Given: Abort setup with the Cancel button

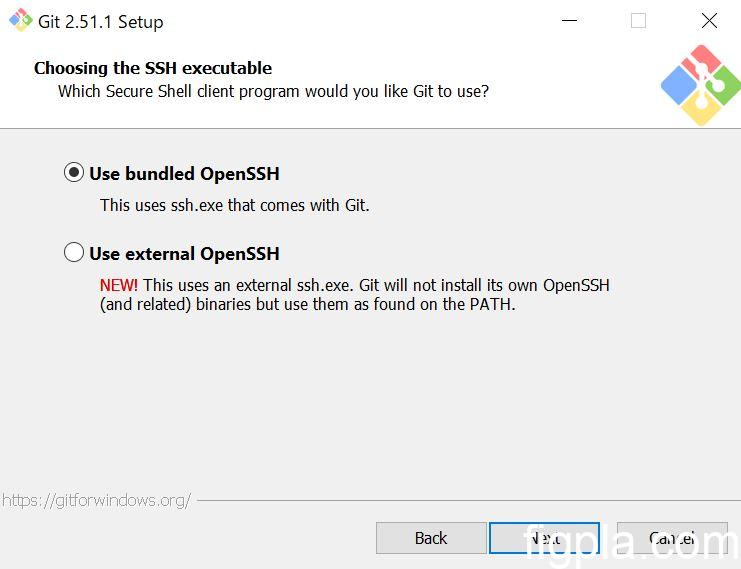Looking at the screenshot, I should (x=672, y=538).
